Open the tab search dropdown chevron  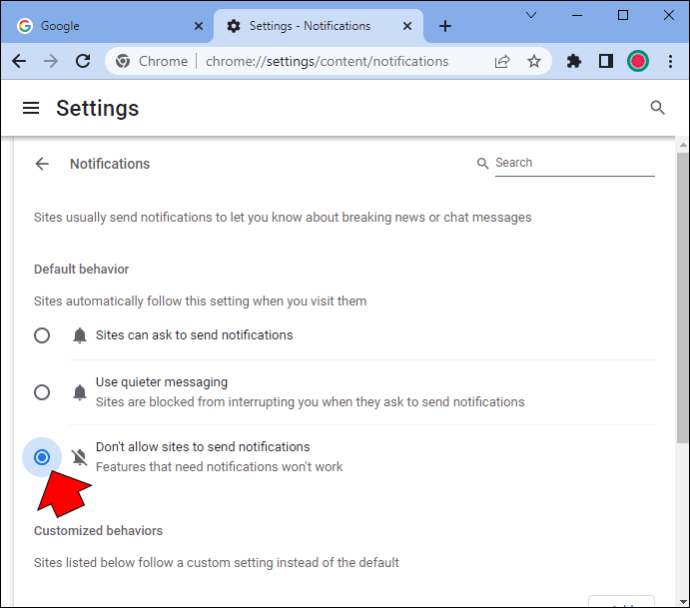pos(531,15)
